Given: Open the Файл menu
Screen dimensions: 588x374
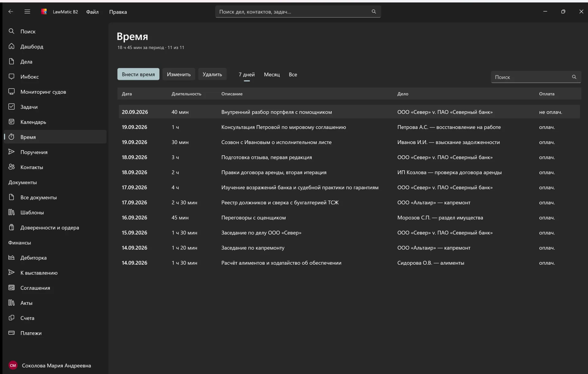Looking at the screenshot, I should tap(92, 12).
